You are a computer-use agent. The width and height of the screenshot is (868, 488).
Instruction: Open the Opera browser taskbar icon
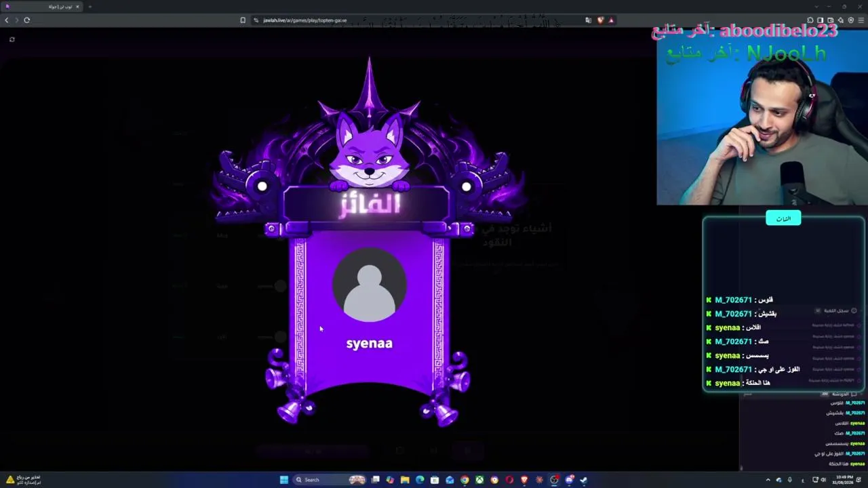point(509,480)
